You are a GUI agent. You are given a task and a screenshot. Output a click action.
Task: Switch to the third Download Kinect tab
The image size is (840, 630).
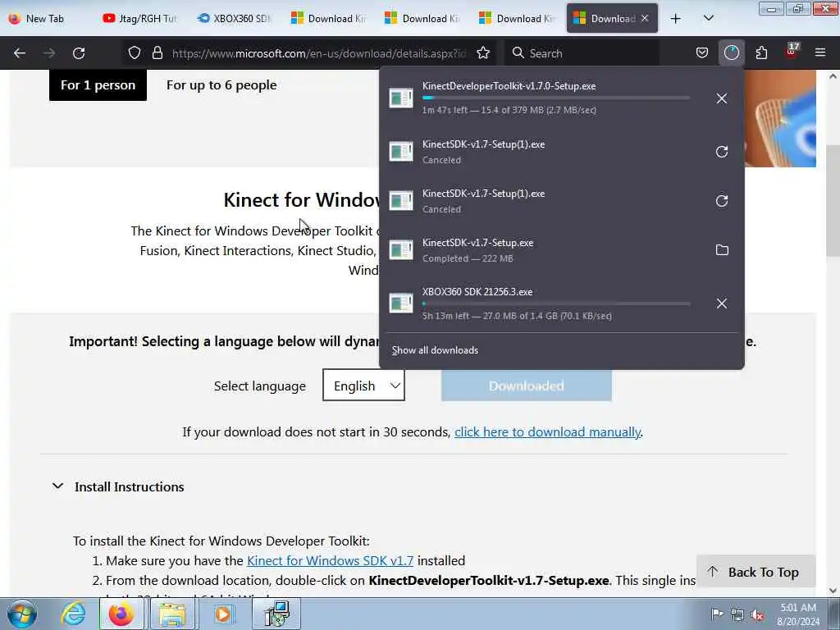click(x=518, y=18)
